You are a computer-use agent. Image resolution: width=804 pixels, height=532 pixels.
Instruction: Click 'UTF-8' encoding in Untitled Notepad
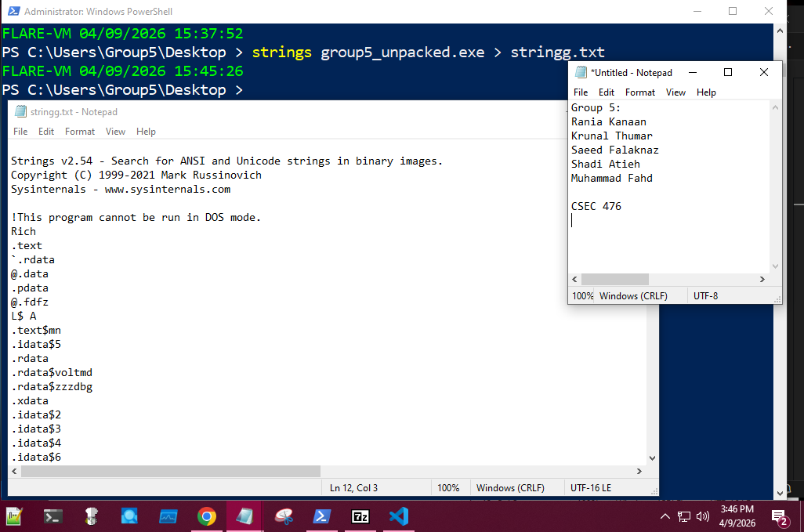[705, 296]
